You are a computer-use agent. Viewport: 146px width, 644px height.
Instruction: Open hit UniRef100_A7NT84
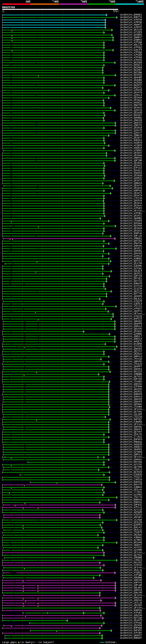pyautogui.click(x=131, y=20)
